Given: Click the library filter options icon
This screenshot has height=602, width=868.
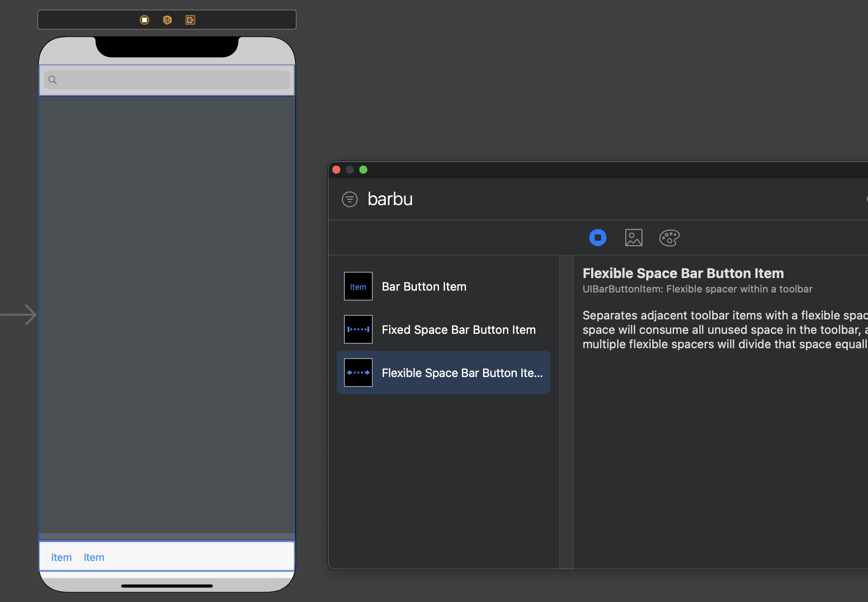Looking at the screenshot, I should [x=350, y=199].
